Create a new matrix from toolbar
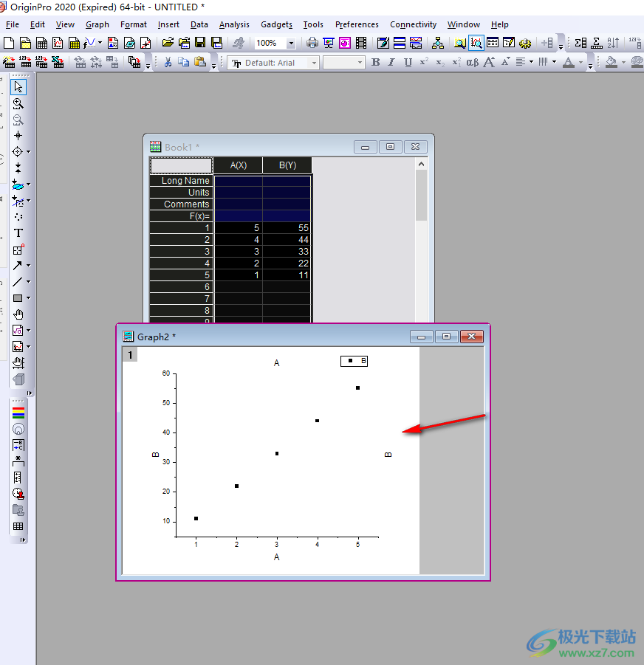The height and width of the screenshot is (665, 644). click(74, 43)
